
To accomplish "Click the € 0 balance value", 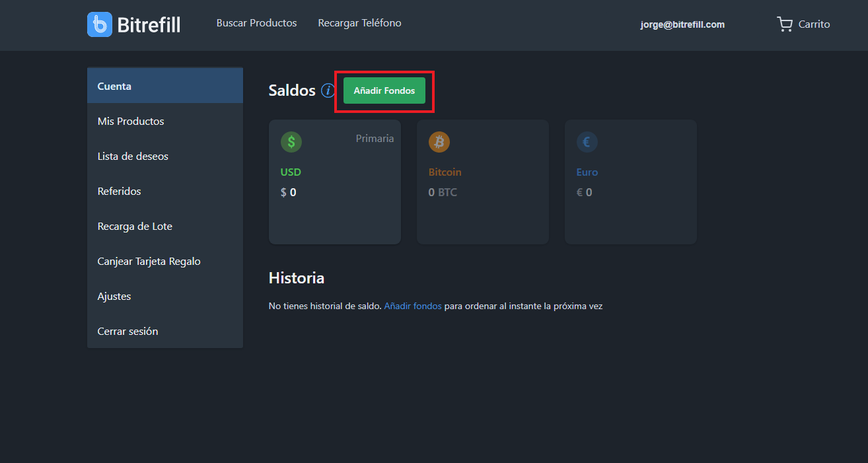I will (x=585, y=193).
